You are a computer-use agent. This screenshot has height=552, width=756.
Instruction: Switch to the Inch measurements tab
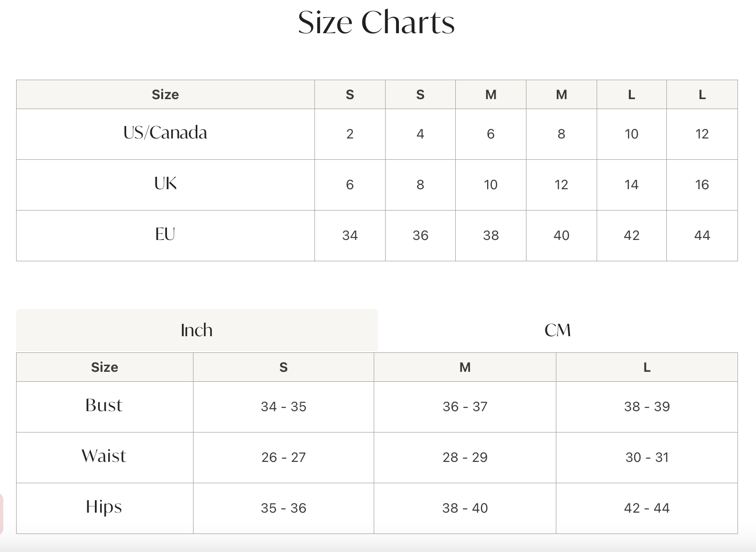tap(197, 330)
